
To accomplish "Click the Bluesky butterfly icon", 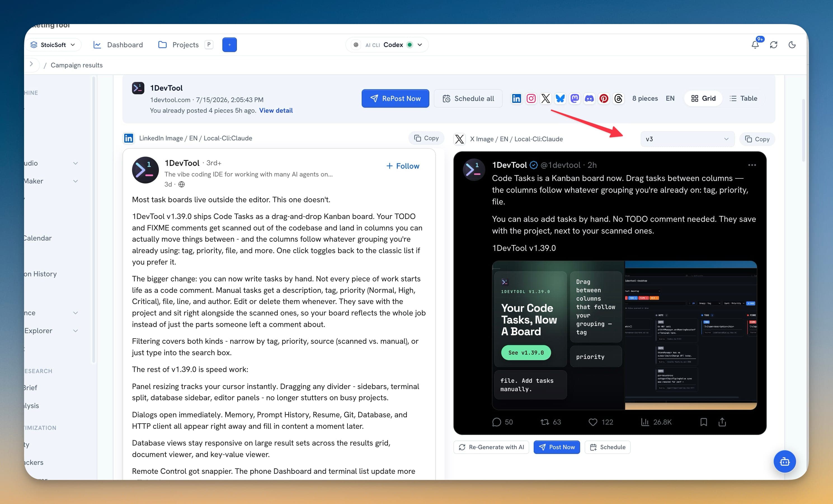I will (560, 98).
